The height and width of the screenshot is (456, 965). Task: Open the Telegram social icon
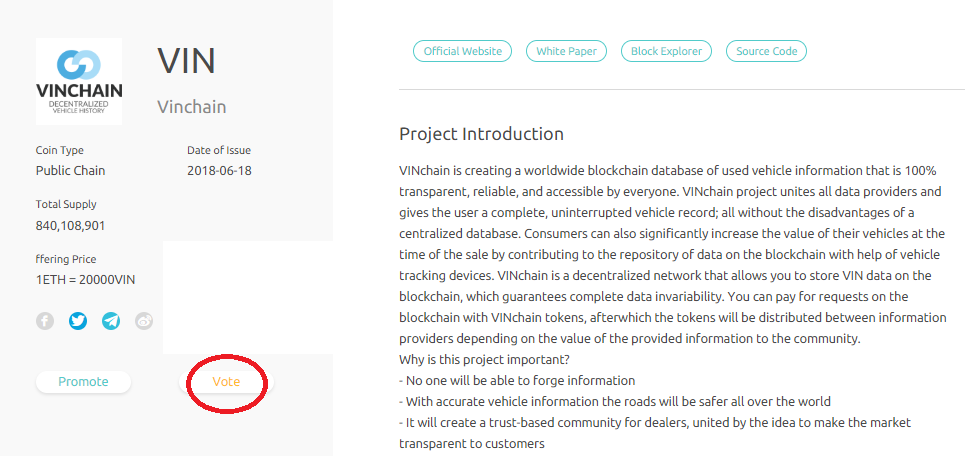coord(111,321)
